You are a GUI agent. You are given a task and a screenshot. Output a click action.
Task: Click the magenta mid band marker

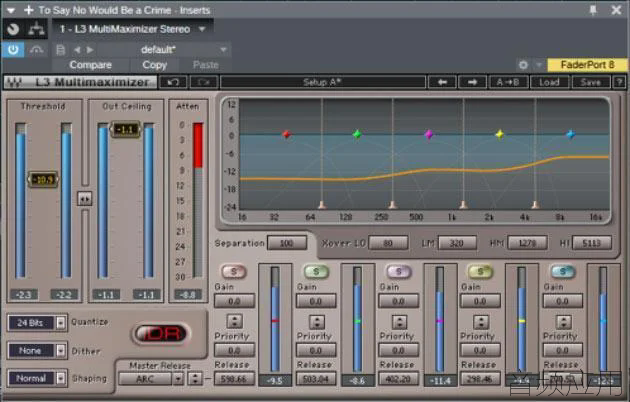tap(429, 134)
